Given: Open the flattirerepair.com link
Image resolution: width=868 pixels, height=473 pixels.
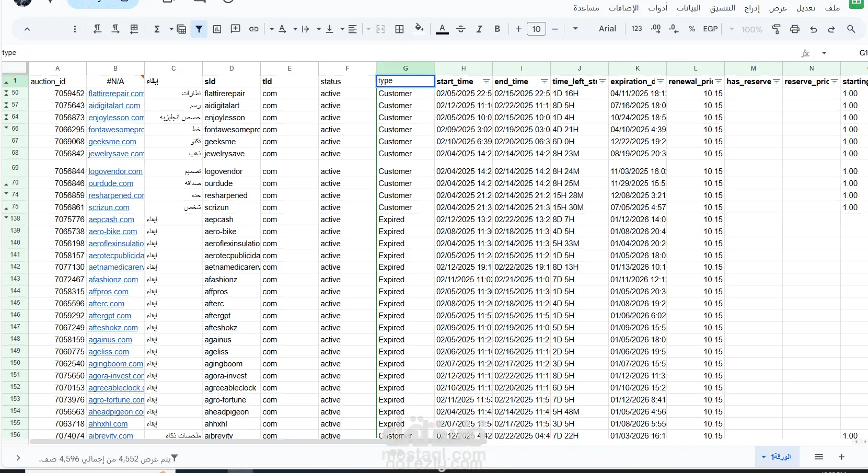Looking at the screenshot, I should 116,94.
